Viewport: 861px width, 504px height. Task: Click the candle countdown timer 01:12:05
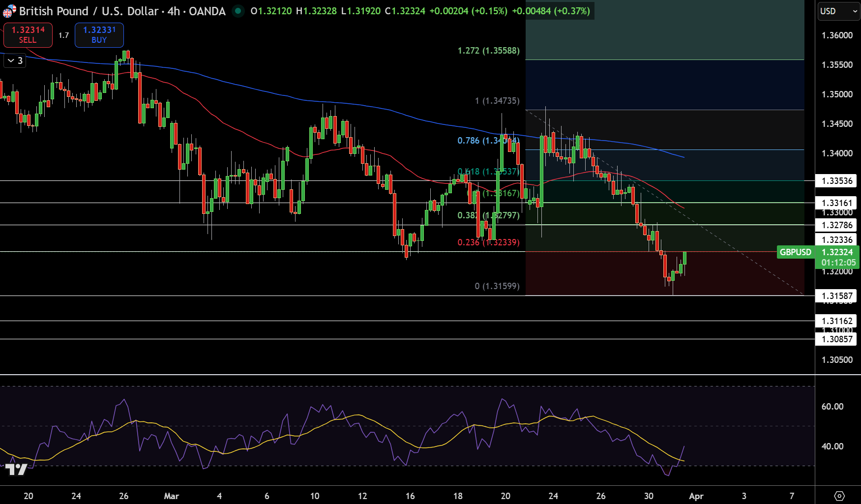coord(838,263)
